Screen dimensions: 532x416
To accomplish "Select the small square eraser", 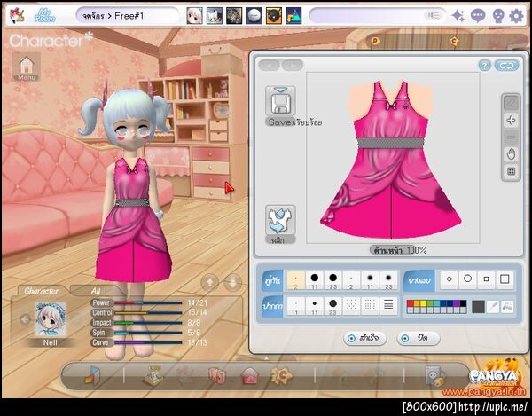I will (486, 279).
